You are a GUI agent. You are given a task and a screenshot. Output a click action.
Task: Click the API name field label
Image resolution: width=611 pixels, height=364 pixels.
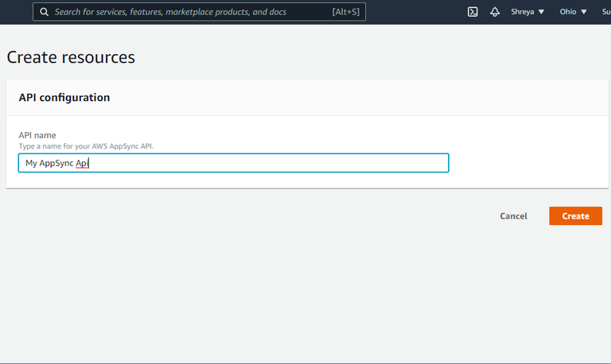click(37, 136)
